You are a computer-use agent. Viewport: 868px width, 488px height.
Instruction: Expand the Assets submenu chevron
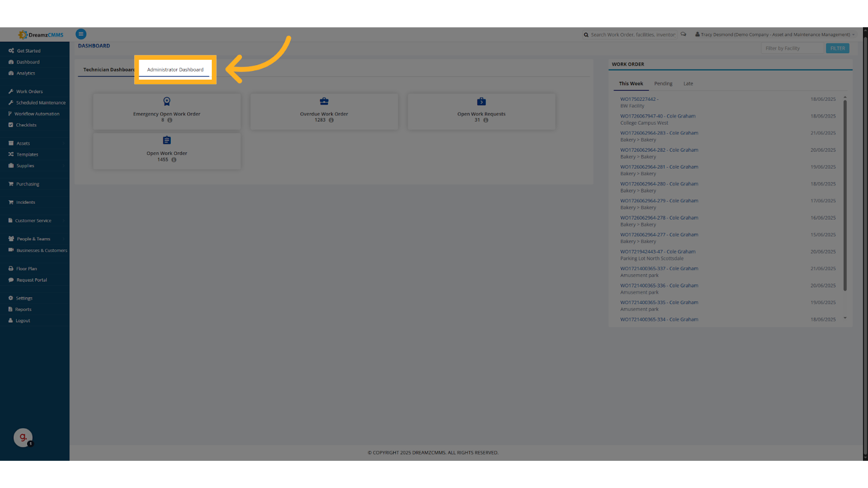point(63,144)
